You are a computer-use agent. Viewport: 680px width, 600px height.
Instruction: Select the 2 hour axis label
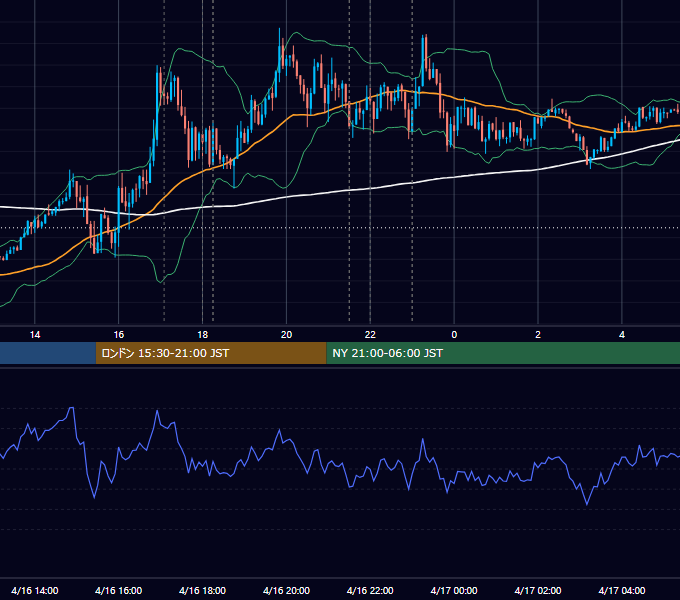coord(538,335)
